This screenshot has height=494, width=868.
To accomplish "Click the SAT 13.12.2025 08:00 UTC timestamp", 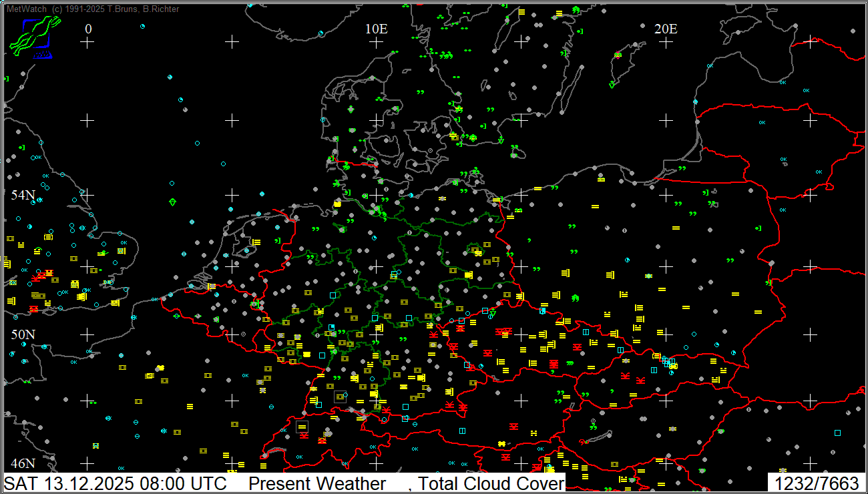I will click(x=116, y=483).
